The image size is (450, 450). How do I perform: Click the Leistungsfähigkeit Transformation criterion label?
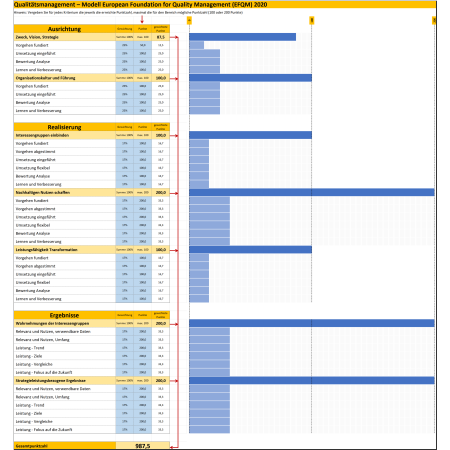click(46, 250)
